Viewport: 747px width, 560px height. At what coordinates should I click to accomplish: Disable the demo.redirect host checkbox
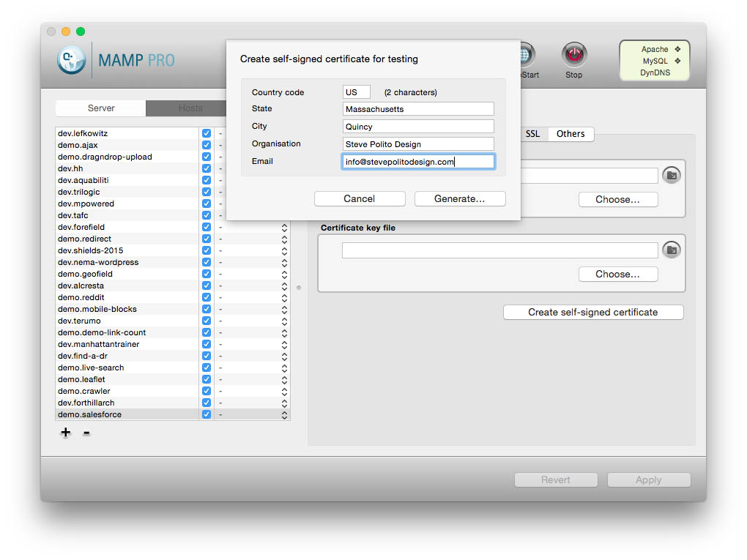tap(207, 239)
